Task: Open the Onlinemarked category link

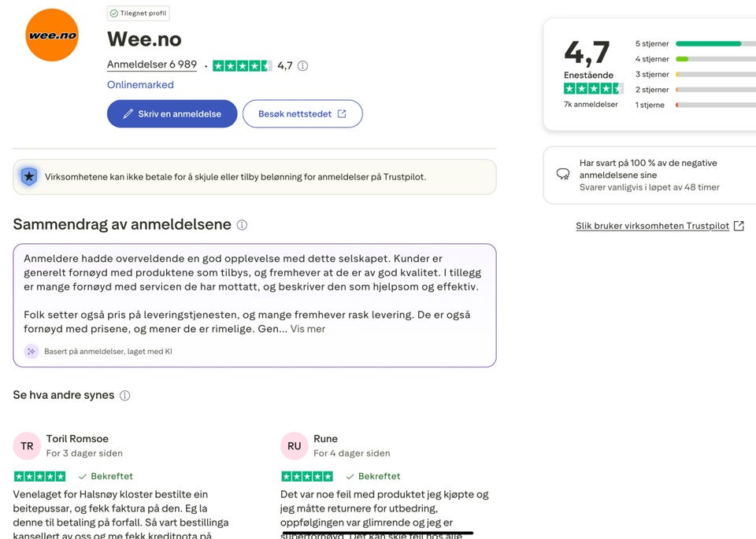Action: point(140,85)
